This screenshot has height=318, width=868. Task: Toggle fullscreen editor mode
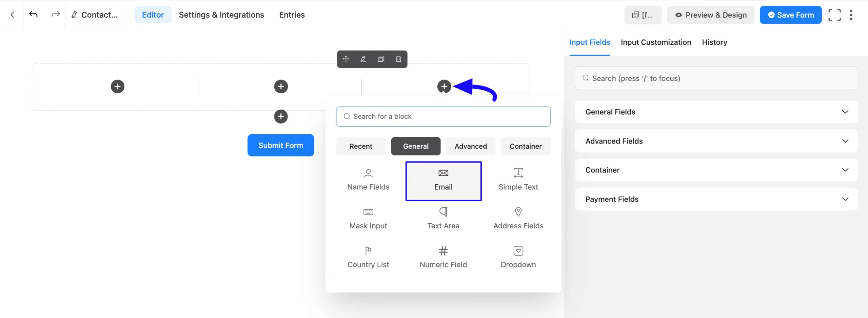click(x=834, y=15)
